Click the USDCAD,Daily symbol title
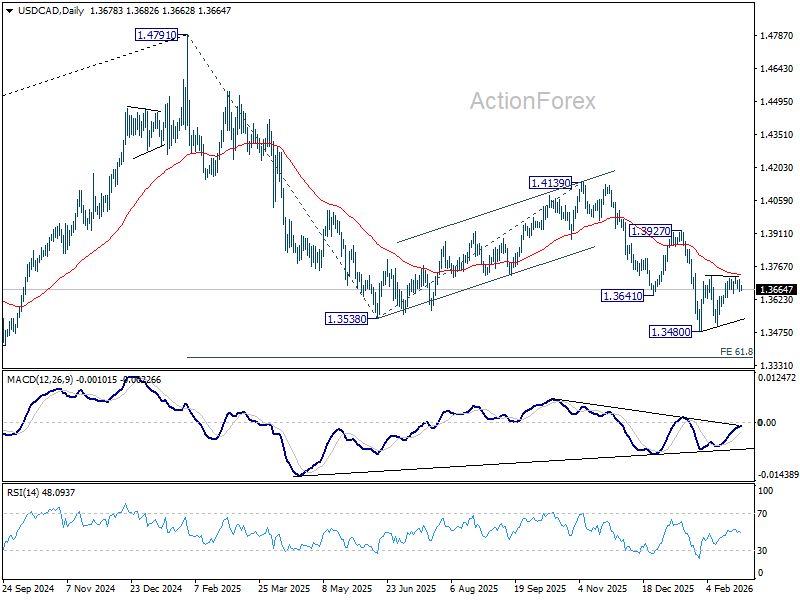Screen dimensions: 800x600 51,11
